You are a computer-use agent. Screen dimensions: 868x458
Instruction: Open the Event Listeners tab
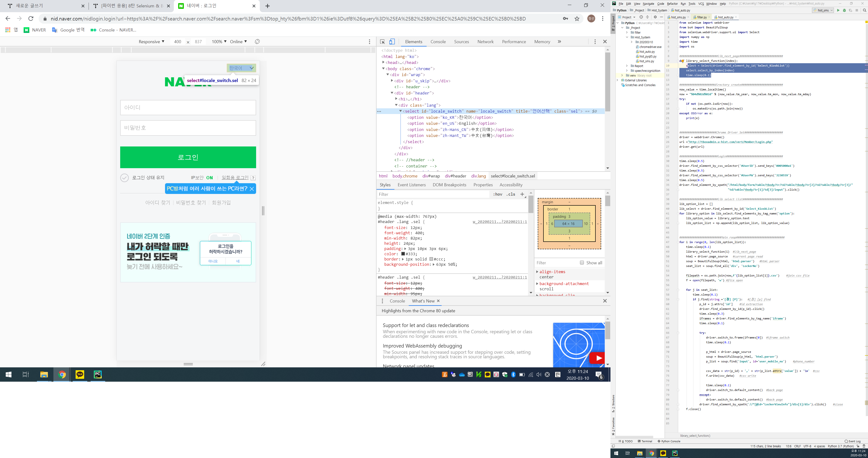[411, 185]
